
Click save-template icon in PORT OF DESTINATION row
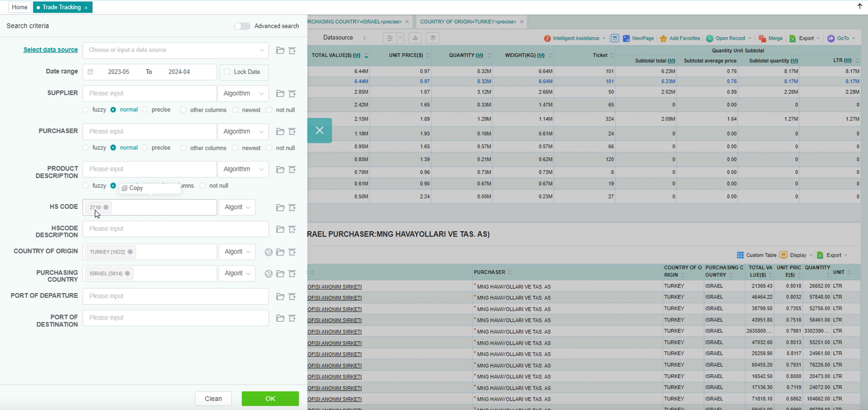292,318
